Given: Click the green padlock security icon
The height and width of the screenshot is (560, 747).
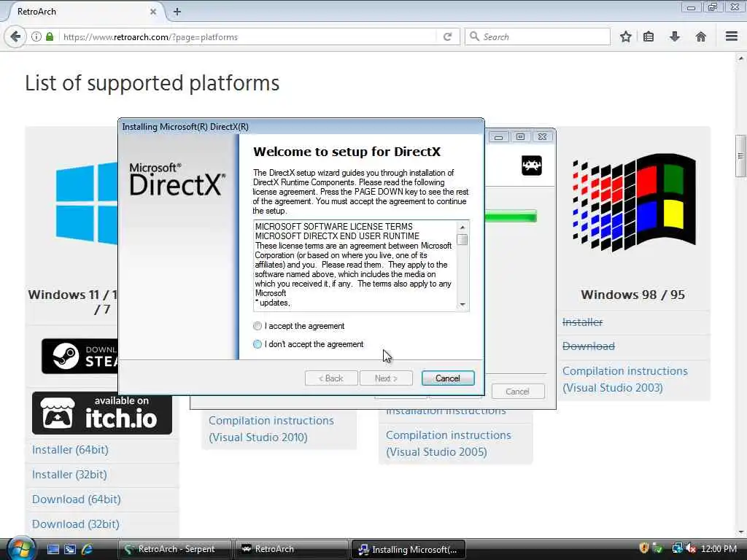Looking at the screenshot, I should click(x=50, y=36).
